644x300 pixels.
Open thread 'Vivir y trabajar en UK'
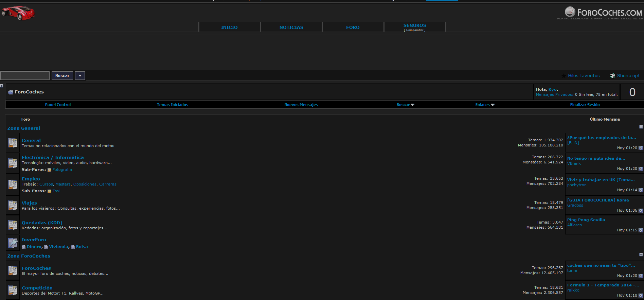pyautogui.click(x=601, y=180)
